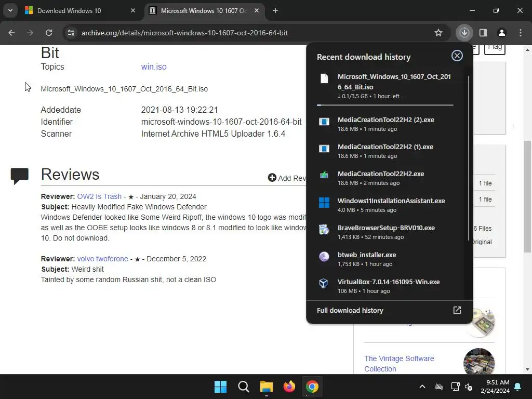Open The Vintage Software Collection link
Viewport: 532px width, 399px height.
399,363
